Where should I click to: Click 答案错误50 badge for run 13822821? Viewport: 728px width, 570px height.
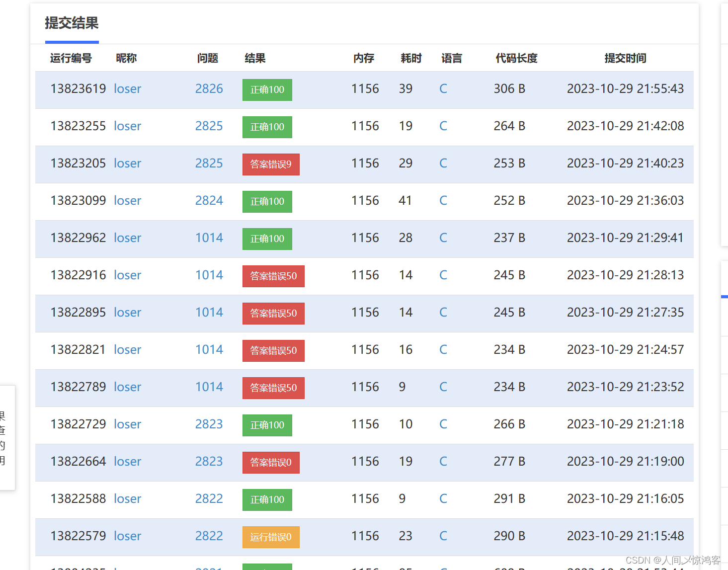tap(273, 351)
